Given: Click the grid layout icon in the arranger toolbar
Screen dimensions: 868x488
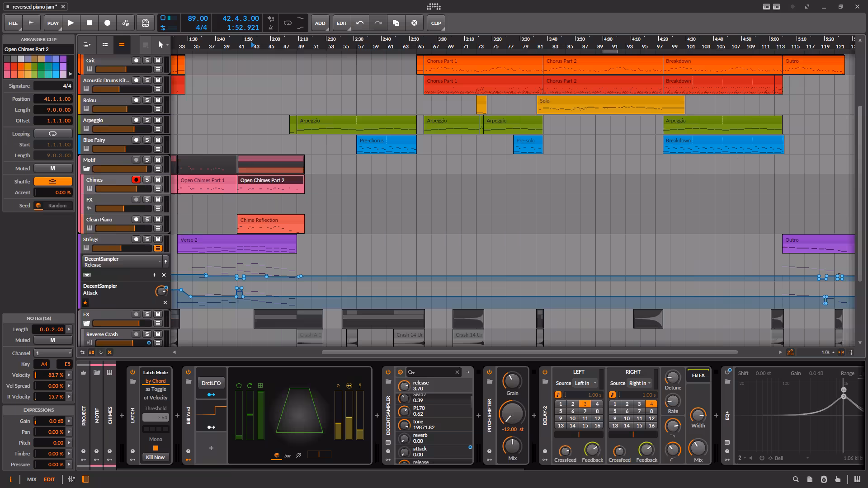Looking at the screenshot, I should tap(105, 44).
